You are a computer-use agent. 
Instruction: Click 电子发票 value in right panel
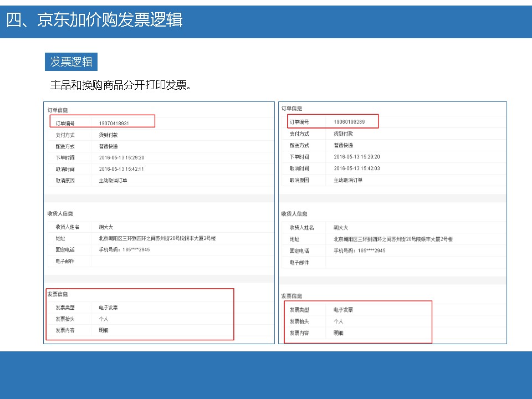(x=343, y=310)
